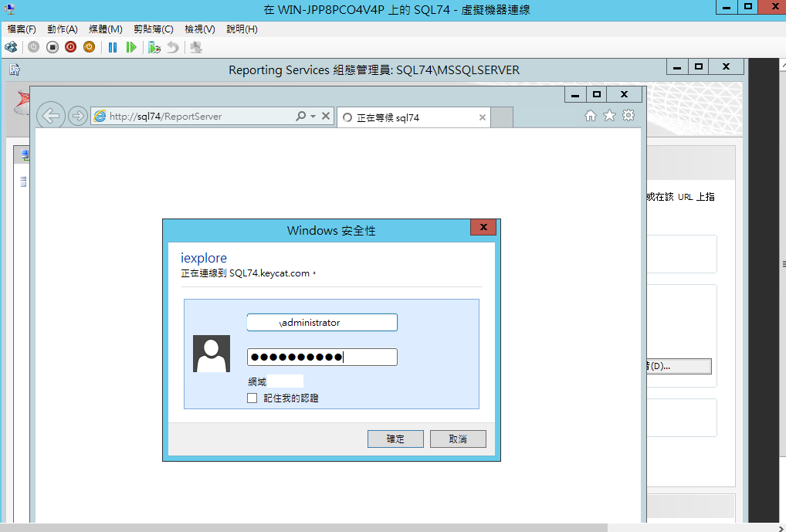This screenshot has width=786, height=532.
Task: Maximize the Internet Explorer window
Action: pos(597,94)
